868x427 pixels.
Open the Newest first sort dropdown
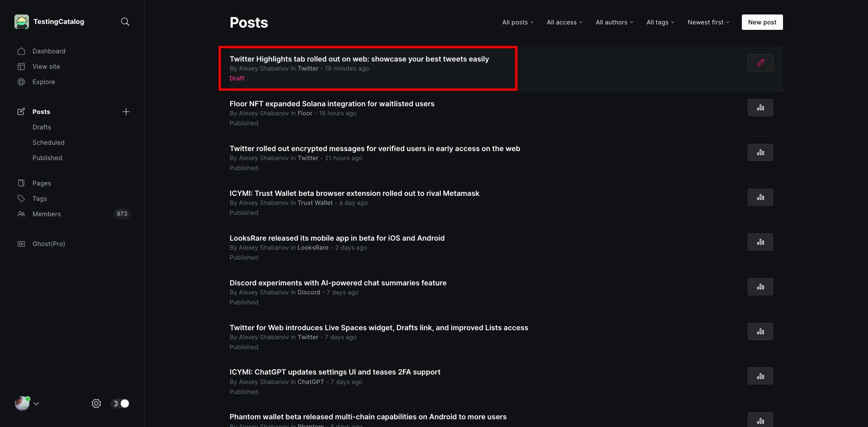(x=708, y=22)
